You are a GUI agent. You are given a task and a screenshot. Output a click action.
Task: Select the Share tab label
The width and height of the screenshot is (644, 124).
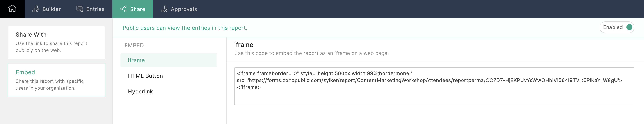coord(137,9)
